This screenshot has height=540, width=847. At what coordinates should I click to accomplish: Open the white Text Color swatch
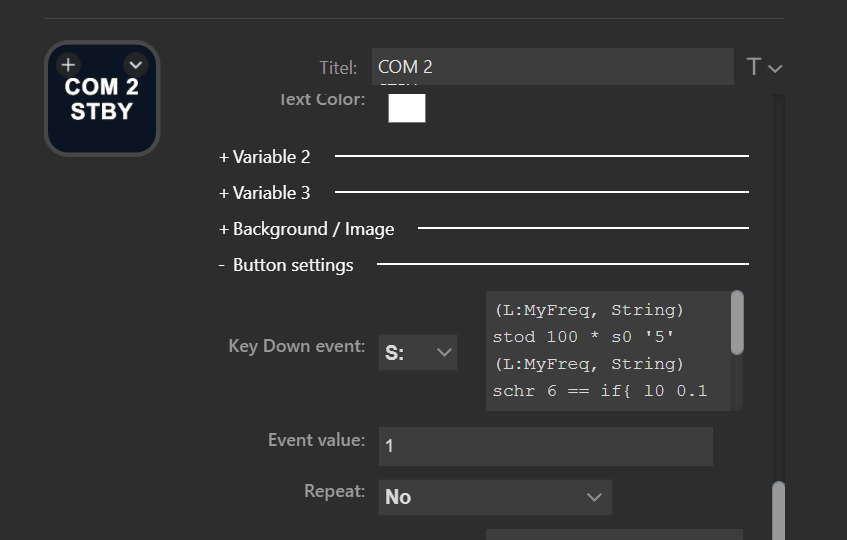[x=407, y=108]
